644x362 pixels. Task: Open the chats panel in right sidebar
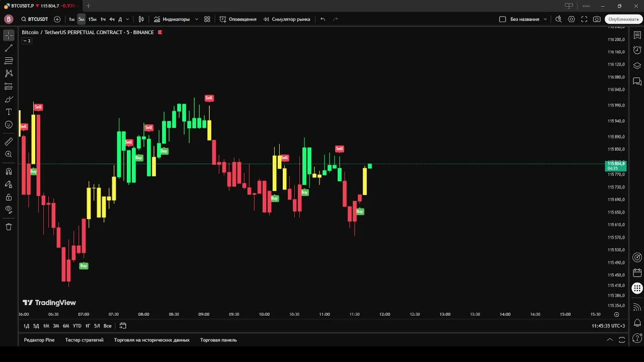637,81
